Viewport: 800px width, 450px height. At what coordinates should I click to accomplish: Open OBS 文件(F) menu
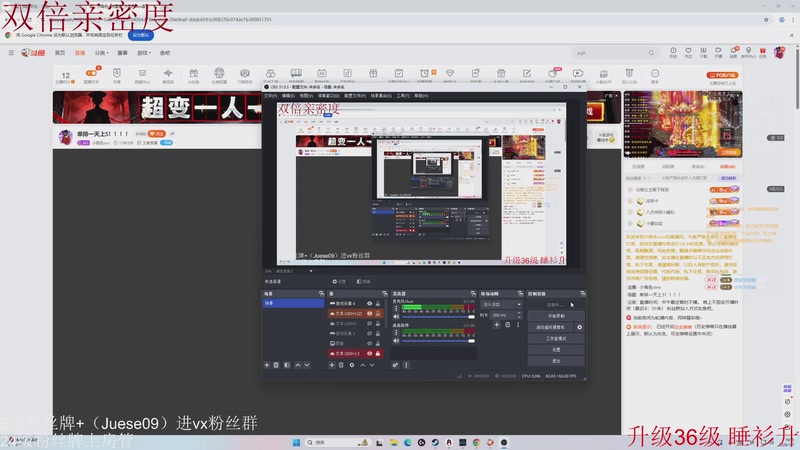tap(270, 96)
